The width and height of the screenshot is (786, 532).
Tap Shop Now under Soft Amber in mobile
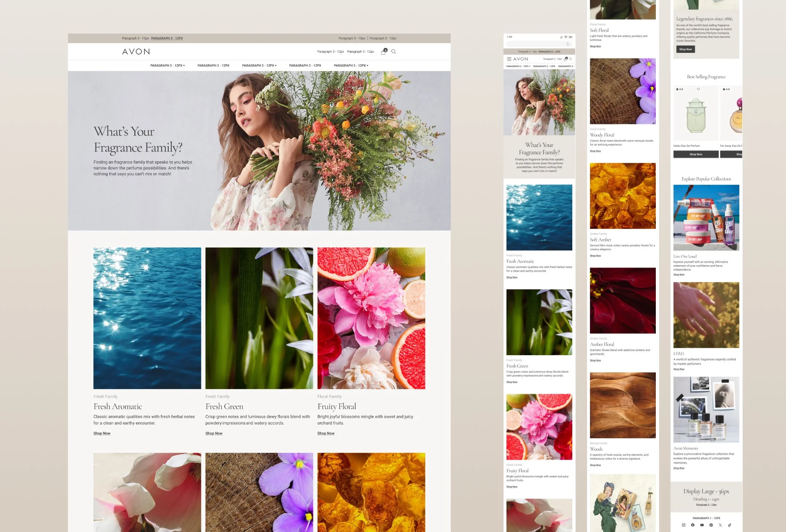(x=595, y=256)
